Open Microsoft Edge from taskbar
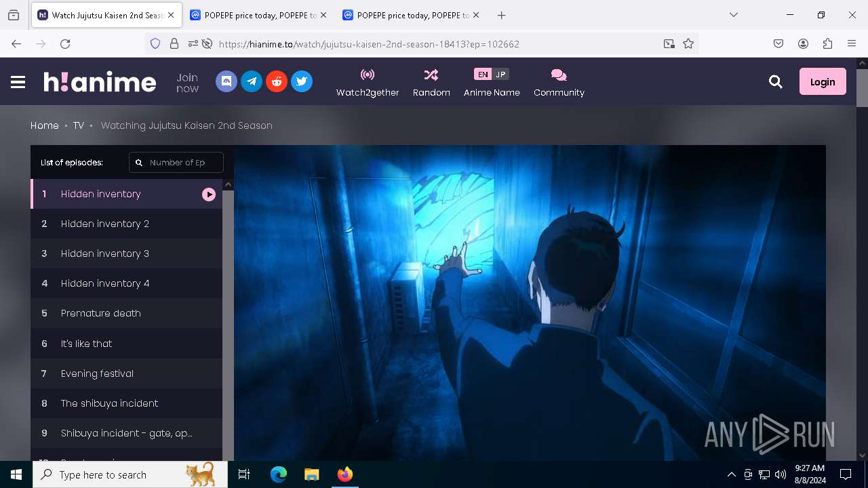Viewport: 868px width, 488px height. [279, 474]
